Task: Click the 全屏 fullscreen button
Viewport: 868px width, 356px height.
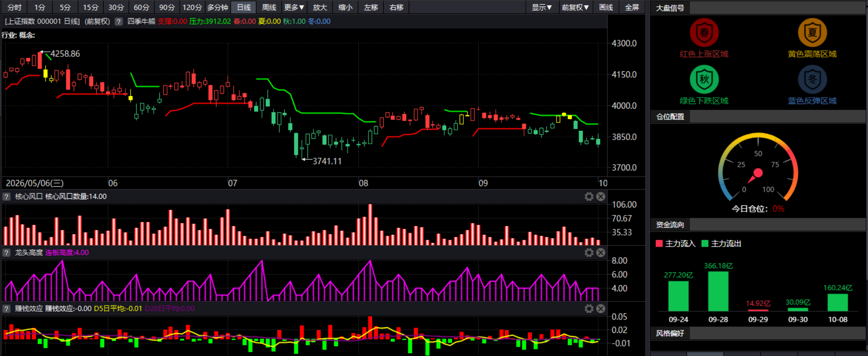Action: tap(632, 7)
